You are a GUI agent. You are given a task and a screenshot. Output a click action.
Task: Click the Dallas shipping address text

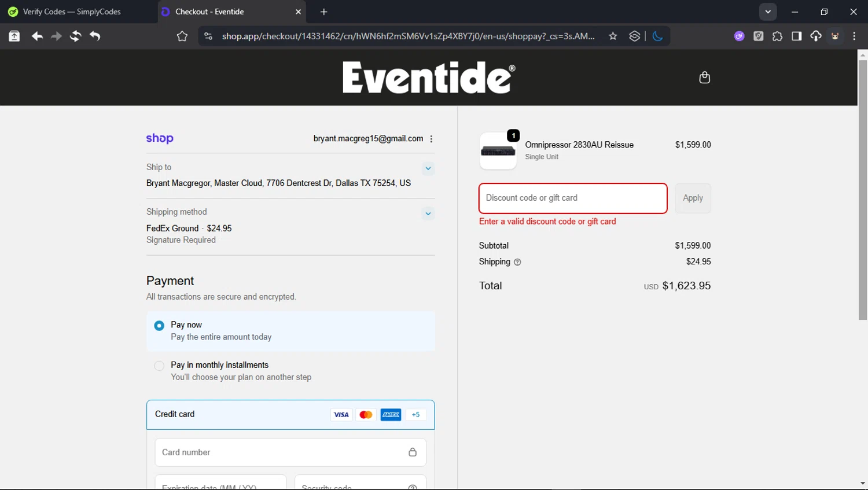pos(278,183)
